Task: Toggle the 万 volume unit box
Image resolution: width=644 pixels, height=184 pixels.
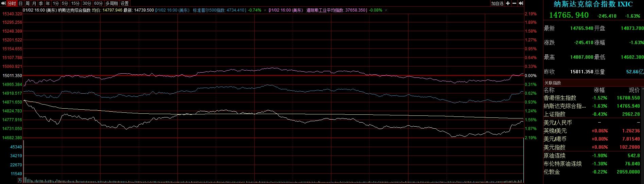Action: click(20, 181)
